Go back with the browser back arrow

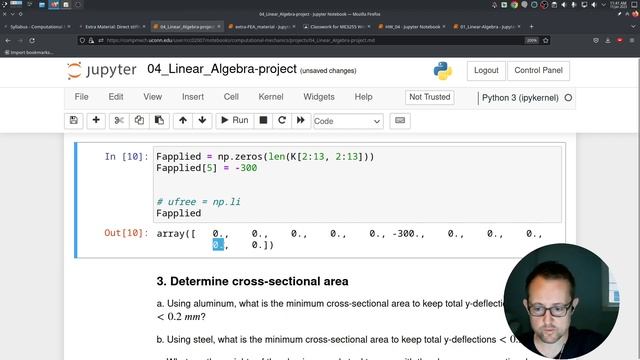point(8,40)
